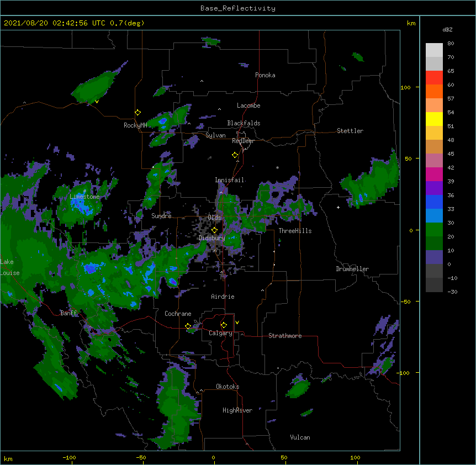
Task: Click the white asterisk marker above Limestone
Action: [84, 191]
